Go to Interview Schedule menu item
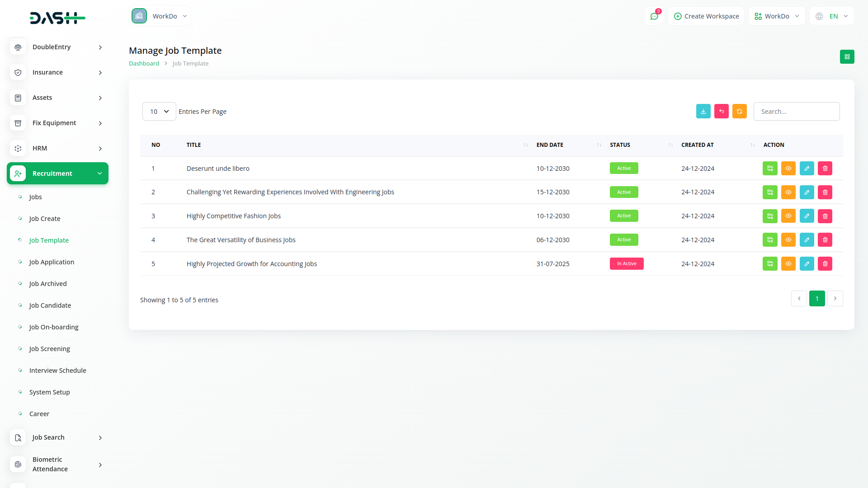868x488 pixels. pos(57,371)
